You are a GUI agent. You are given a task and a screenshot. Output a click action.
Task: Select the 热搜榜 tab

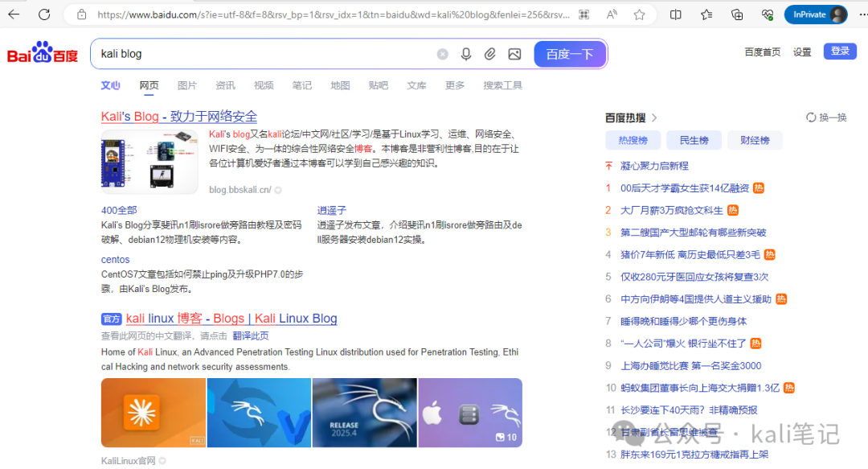point(633,140)
